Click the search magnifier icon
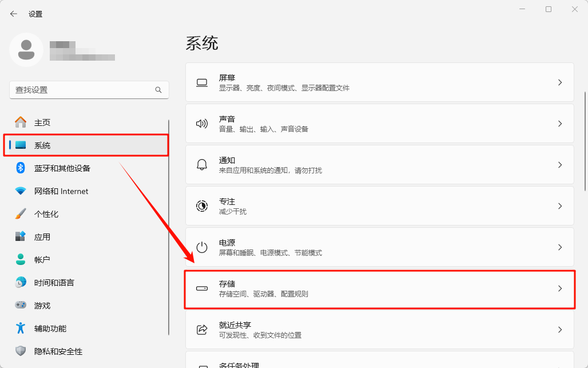This screenshot has width=588, height=368. point(158,90)
